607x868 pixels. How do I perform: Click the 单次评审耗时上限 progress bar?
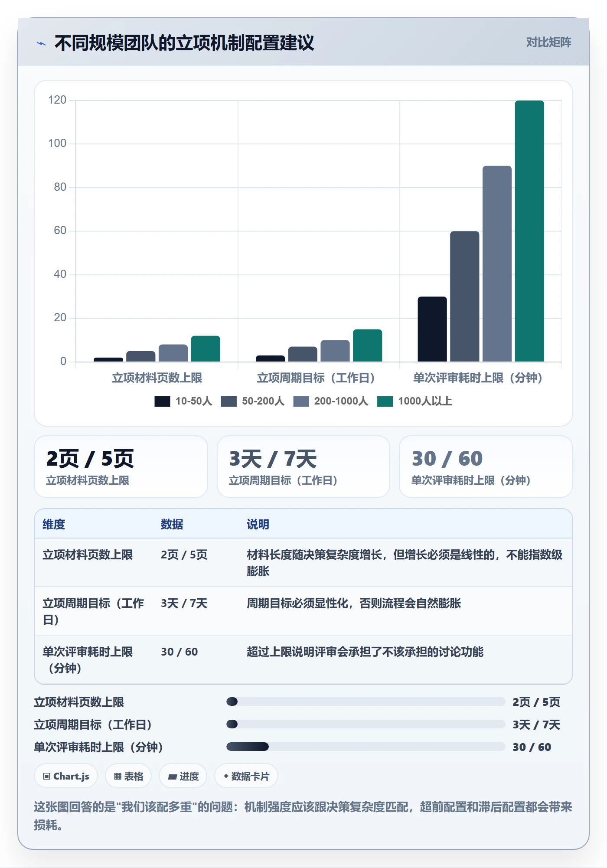[x=366, y=747]
